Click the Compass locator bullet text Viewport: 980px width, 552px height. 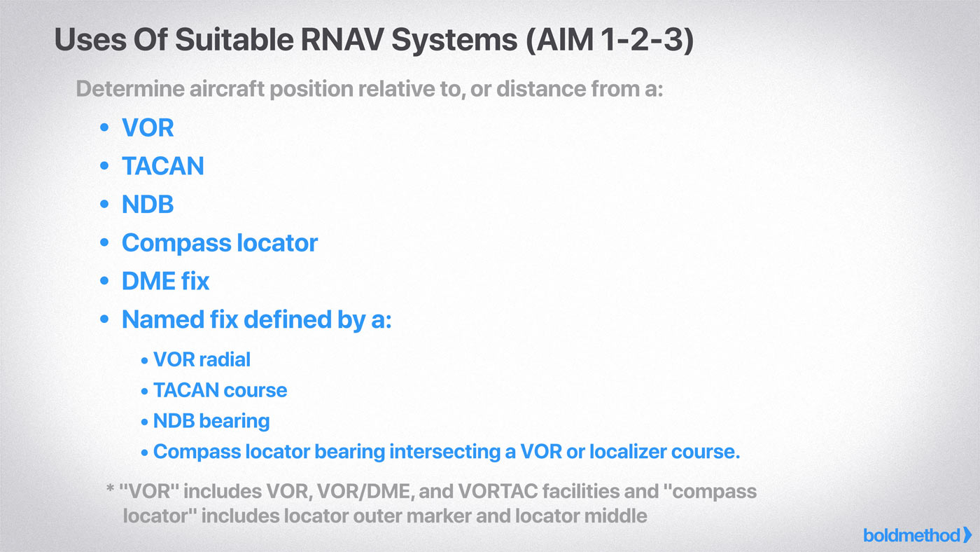coord(219,243)
